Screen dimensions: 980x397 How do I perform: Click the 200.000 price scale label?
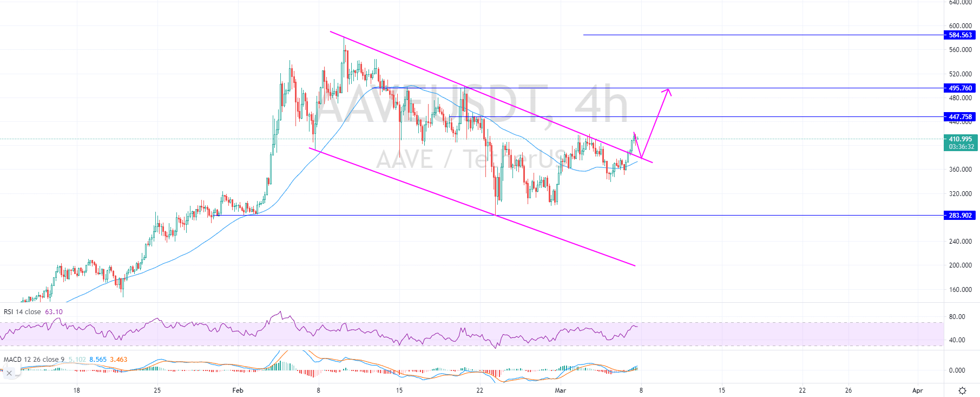pos(961,265)
